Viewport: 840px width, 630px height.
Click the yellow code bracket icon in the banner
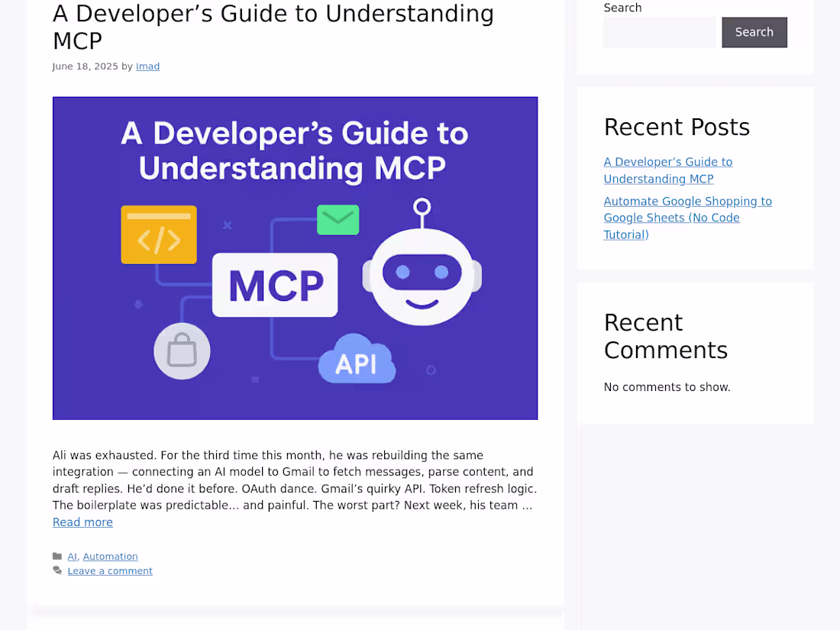click(x=159, y=234)
